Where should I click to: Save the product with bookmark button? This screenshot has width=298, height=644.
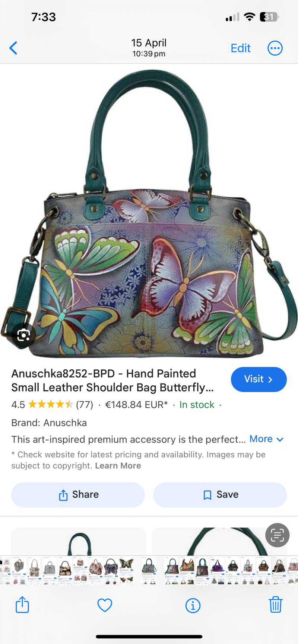[220, 495]
